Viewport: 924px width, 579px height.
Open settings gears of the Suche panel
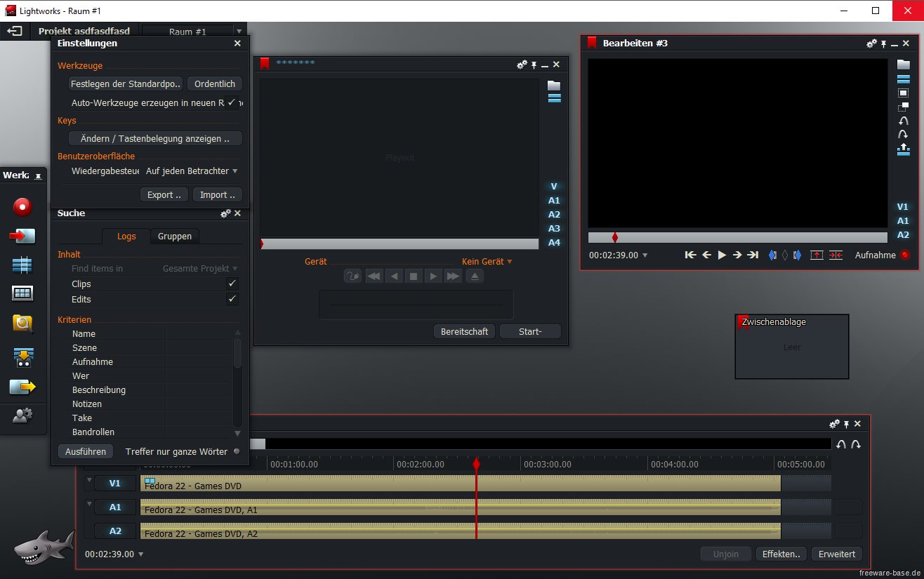click(x=225, y=213)
